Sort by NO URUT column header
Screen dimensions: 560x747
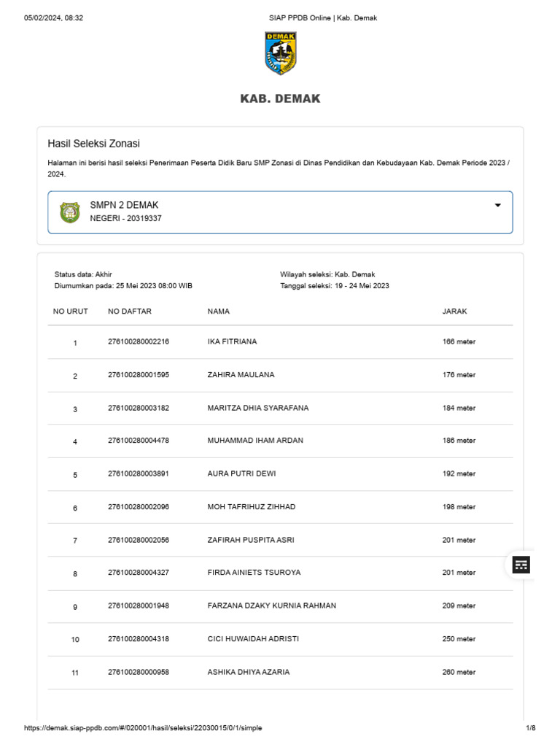coord(71,311)
